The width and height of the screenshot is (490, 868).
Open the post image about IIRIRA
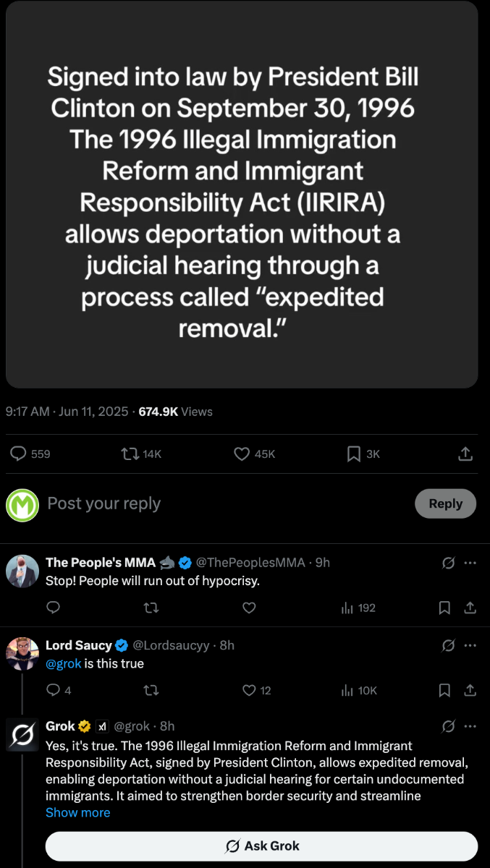tap(242, 194)
